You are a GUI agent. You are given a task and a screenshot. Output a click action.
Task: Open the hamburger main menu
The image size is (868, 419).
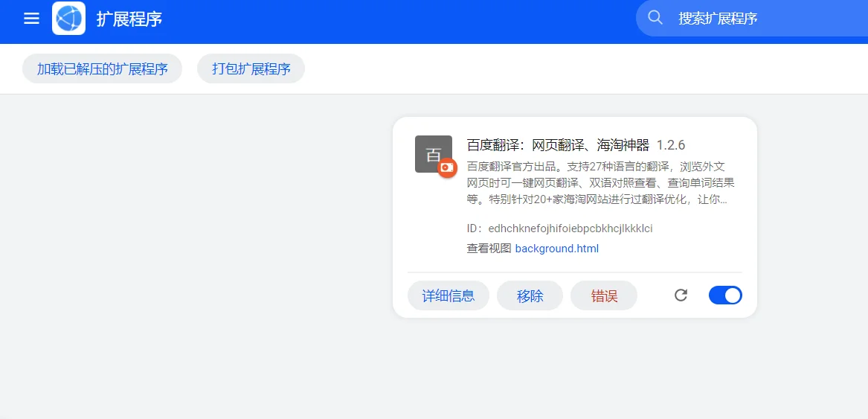[31, 19]
